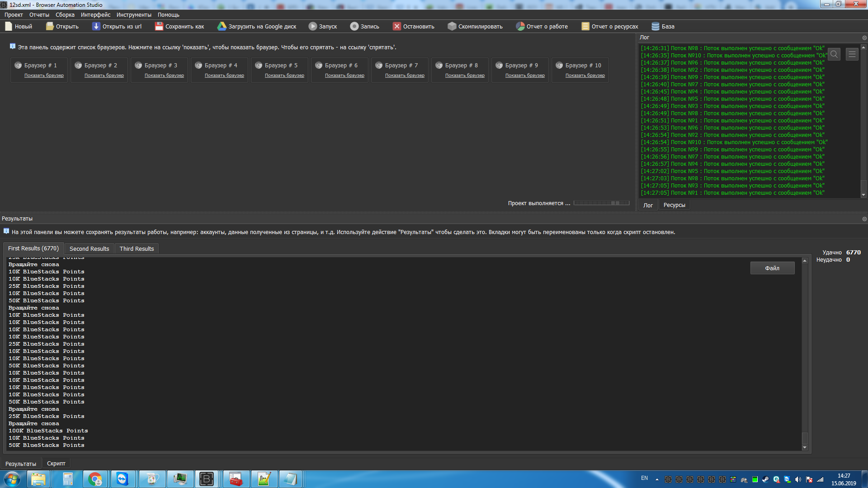868x488 pixels.
Task: Open the Инструменты menu
Action: [134, 15]
